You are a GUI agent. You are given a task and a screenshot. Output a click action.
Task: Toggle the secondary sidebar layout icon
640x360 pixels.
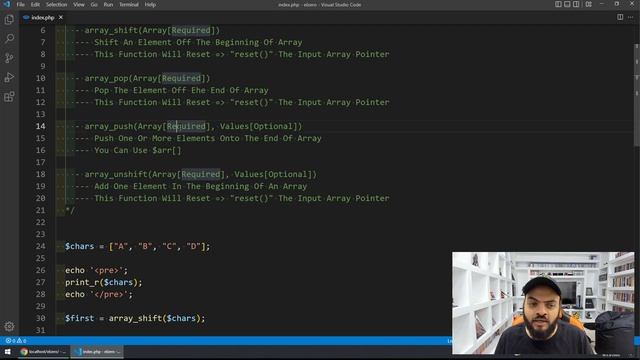pyautogui.click(x=576, y=4)
